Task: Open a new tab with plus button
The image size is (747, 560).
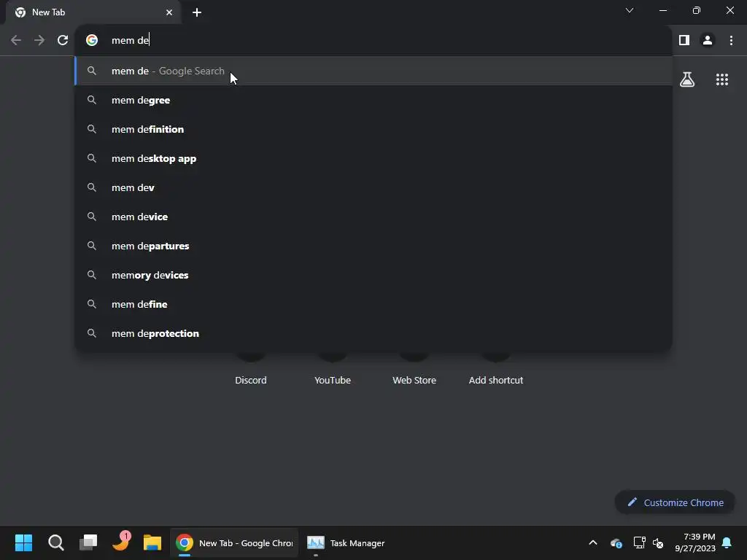Action: tap(197, 12)
